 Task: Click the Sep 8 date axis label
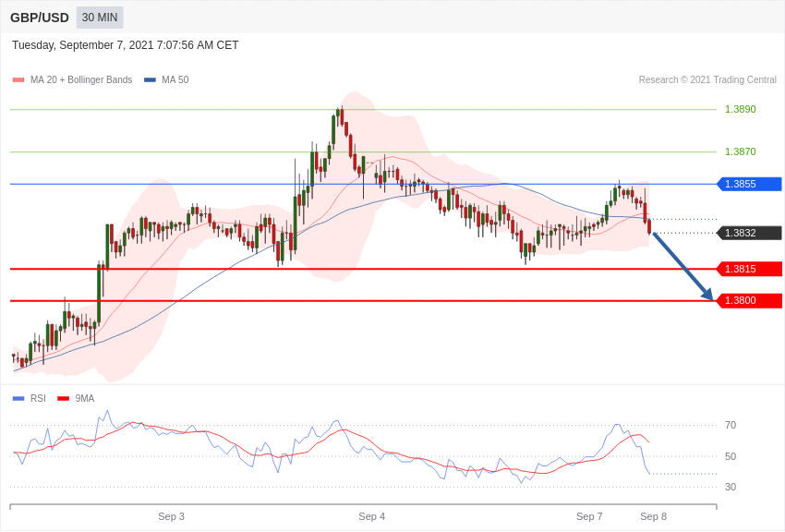(x=653, y=516)
